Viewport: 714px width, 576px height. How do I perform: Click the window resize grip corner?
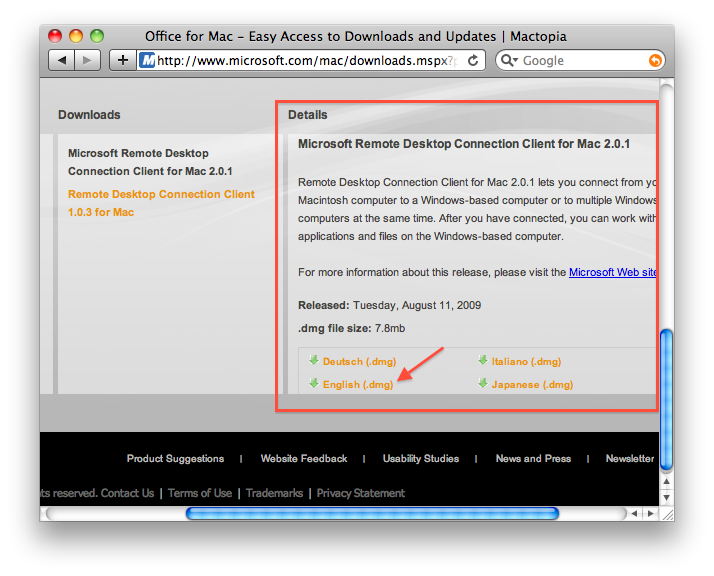pyautogui.click(x=667, y=515)
